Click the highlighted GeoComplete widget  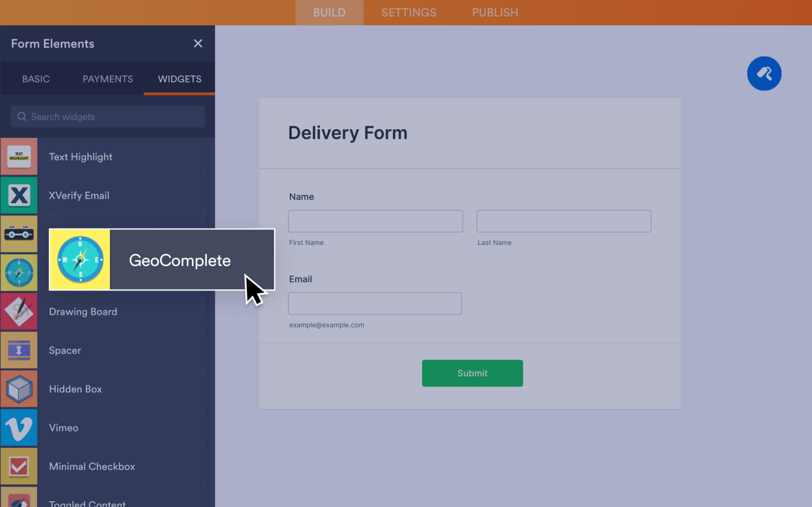tap(162, 259)
